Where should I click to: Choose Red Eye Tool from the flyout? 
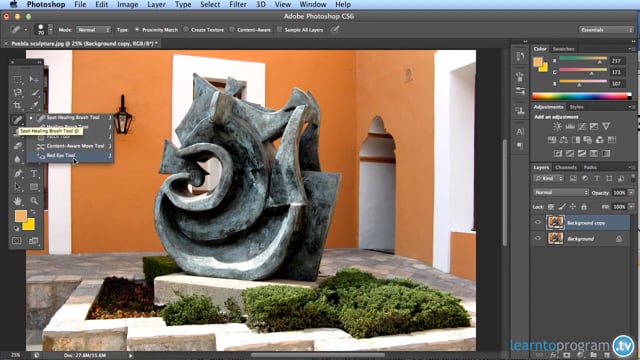click(x=70, y=156)
